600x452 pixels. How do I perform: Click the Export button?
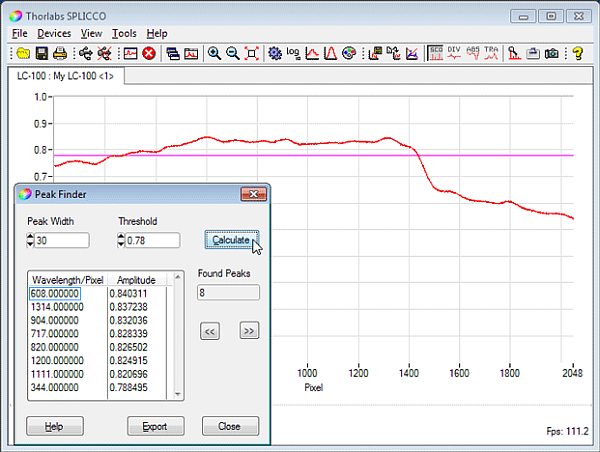click(x=155, y=426)
